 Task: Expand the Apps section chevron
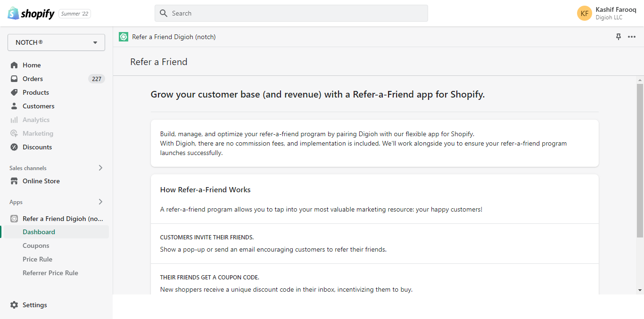100,202
